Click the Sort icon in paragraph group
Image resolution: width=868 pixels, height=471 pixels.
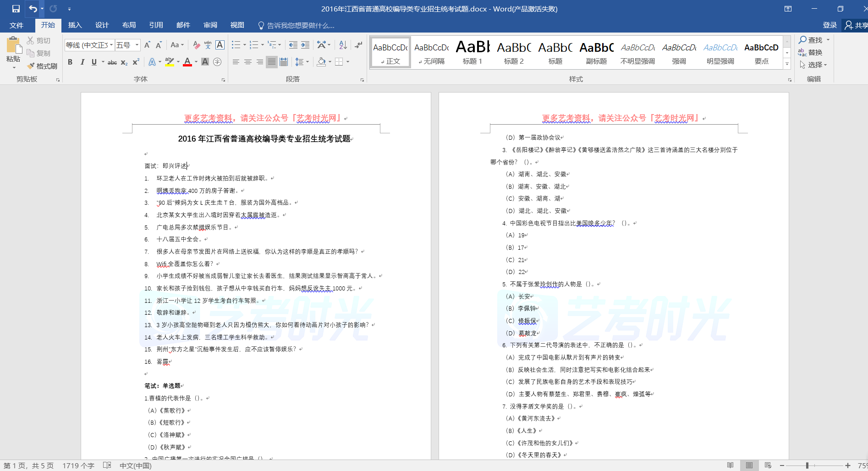tap(343, 45)
